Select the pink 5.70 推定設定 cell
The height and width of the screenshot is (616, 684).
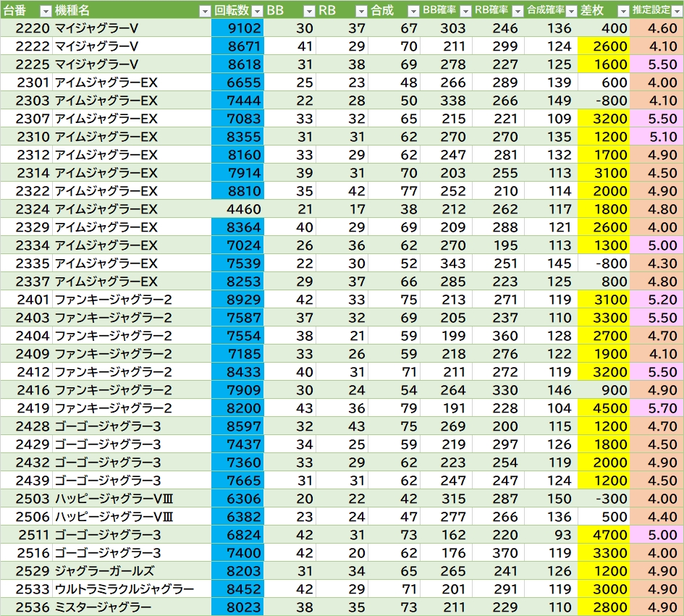(657, 408)
